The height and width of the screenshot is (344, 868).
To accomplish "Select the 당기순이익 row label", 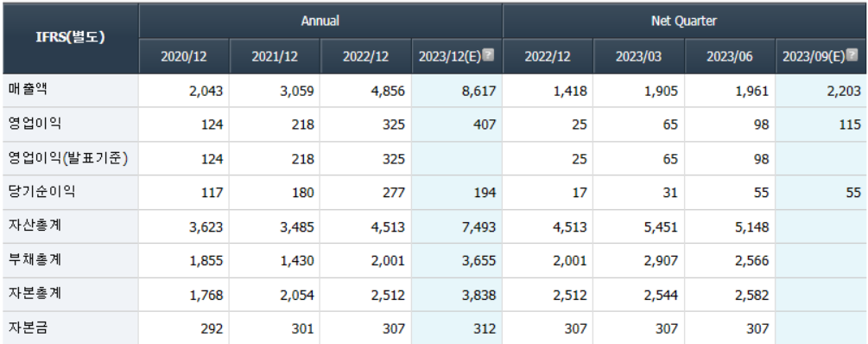I will click(41, 192).
